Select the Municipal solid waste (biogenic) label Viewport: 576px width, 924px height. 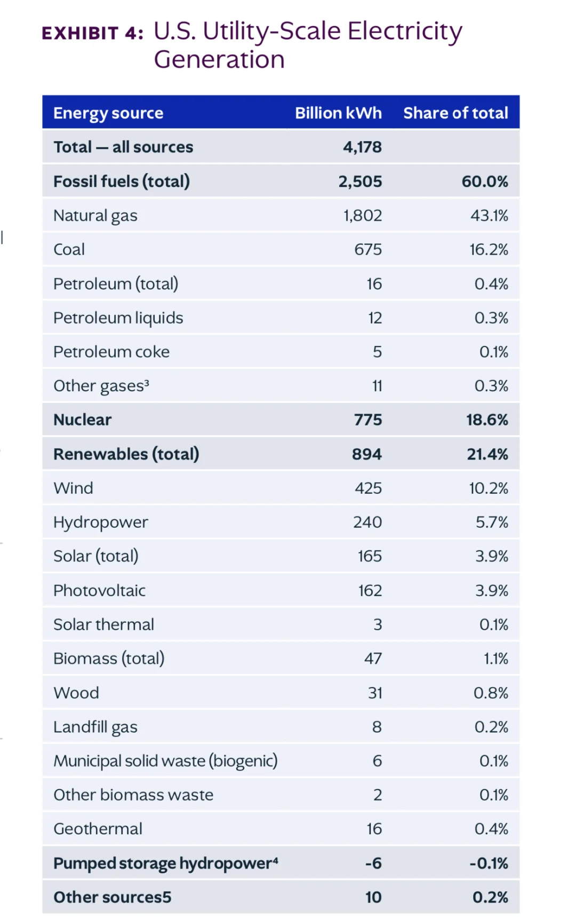(x=166, y=761)
